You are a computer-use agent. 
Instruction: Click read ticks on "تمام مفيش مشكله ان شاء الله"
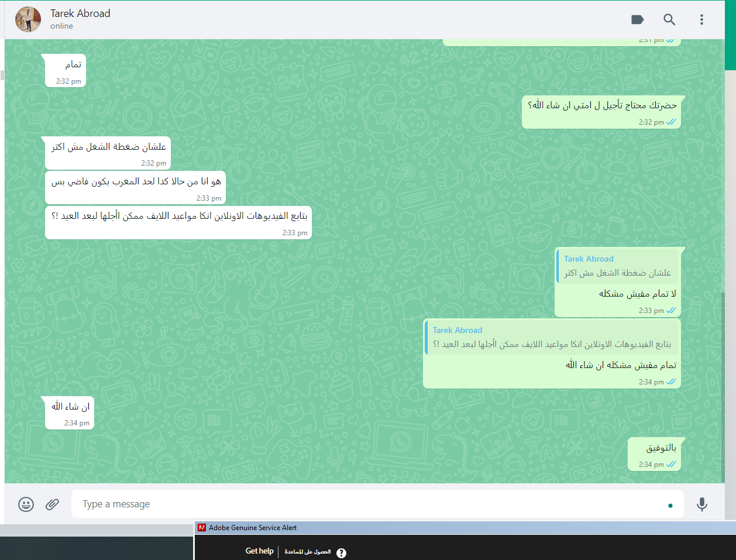coord(671,382)
